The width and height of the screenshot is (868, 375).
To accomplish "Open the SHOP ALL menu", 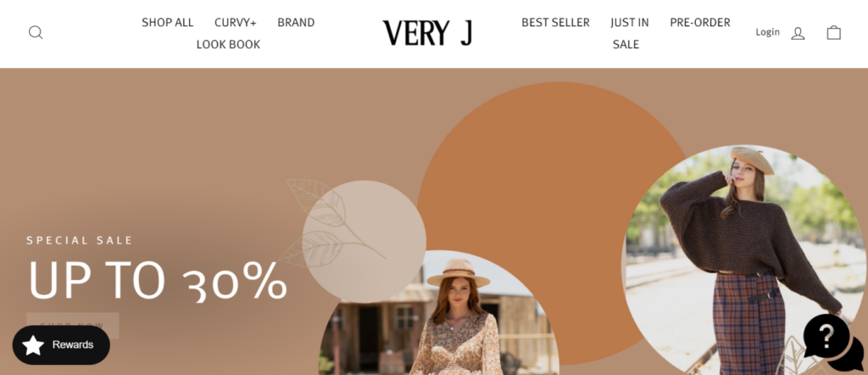I will pos(167,23).
